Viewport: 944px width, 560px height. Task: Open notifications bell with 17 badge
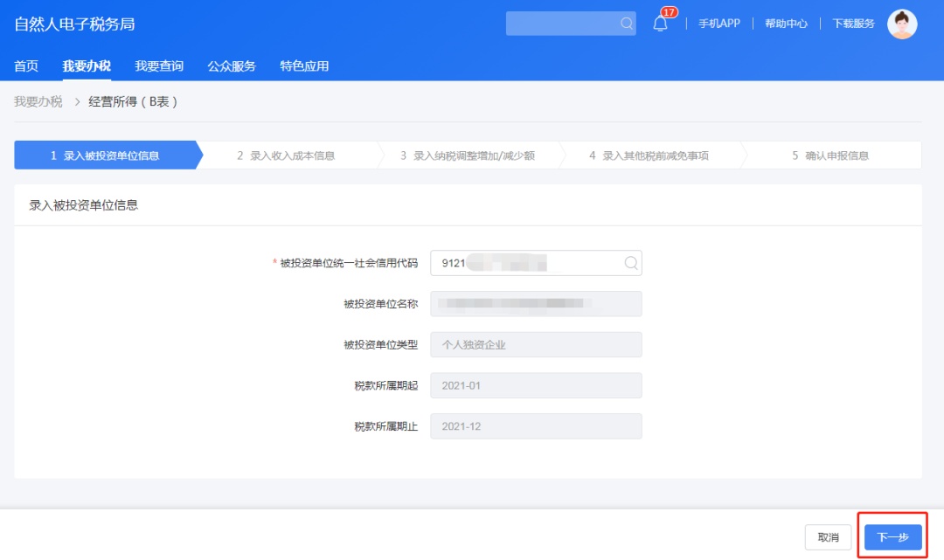[x=661, y=23]
